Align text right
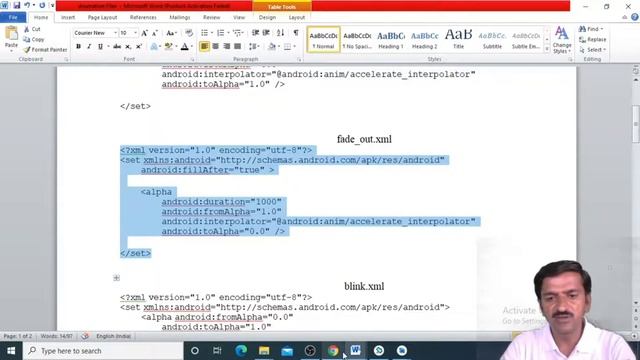 pyautogui.click(x=227, y=47)
